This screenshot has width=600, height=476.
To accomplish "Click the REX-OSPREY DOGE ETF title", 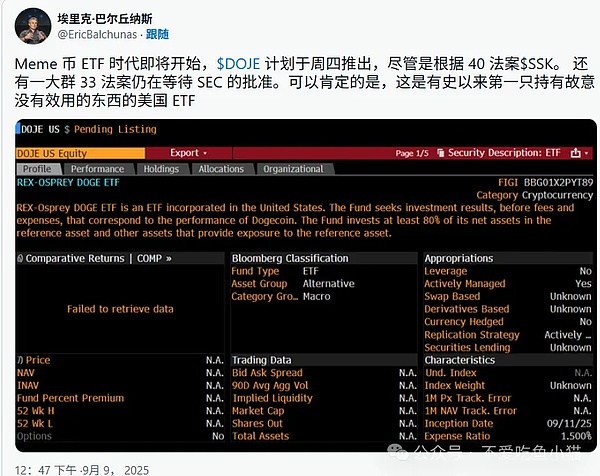I will 68,183.
